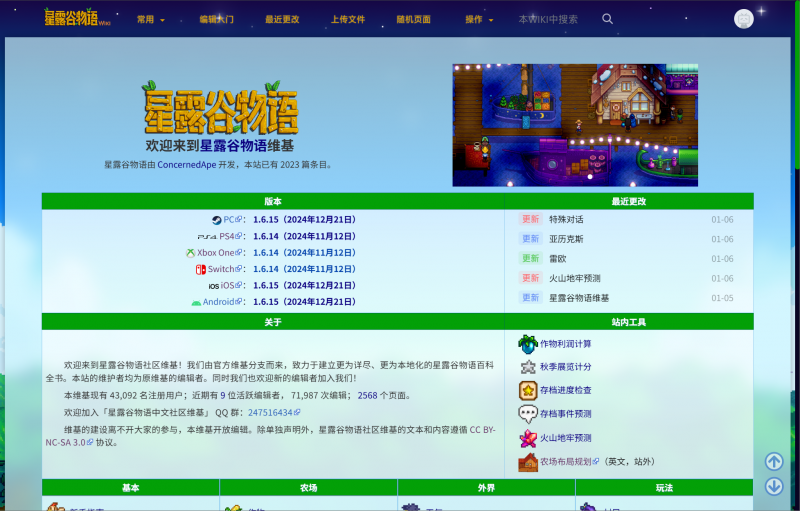Open the 星露谷物语 link in welcome heading
800x511 pixels.
(233, 146)
